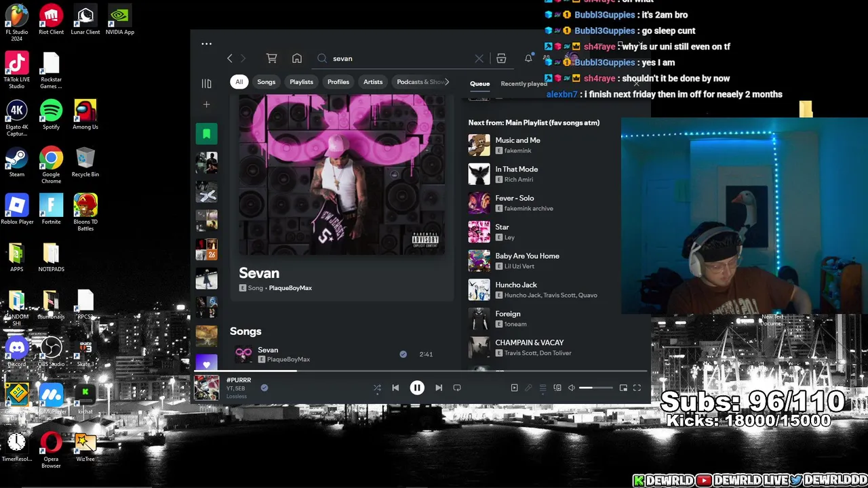Image resolution: width=868 pixels, height=488 pixels.
Task: Toggle repeat mode
Action: pos(457,388)
